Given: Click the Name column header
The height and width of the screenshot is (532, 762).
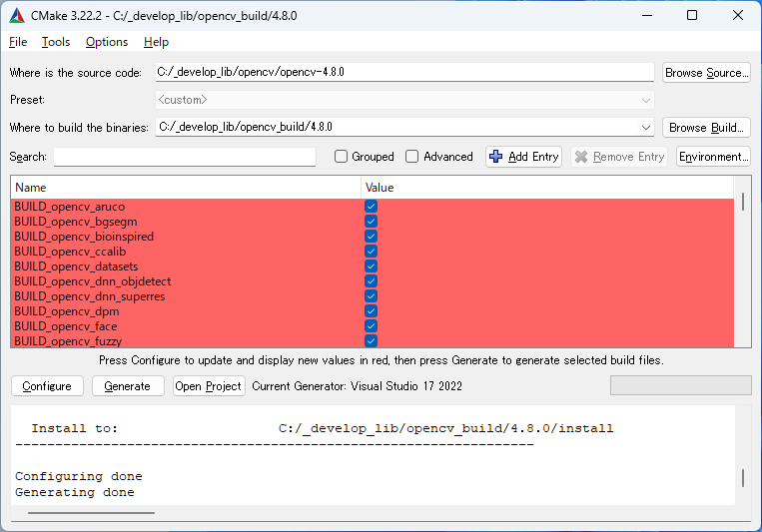Looking at the screenshot, I should pyautogui.click(x=186, y=188).
